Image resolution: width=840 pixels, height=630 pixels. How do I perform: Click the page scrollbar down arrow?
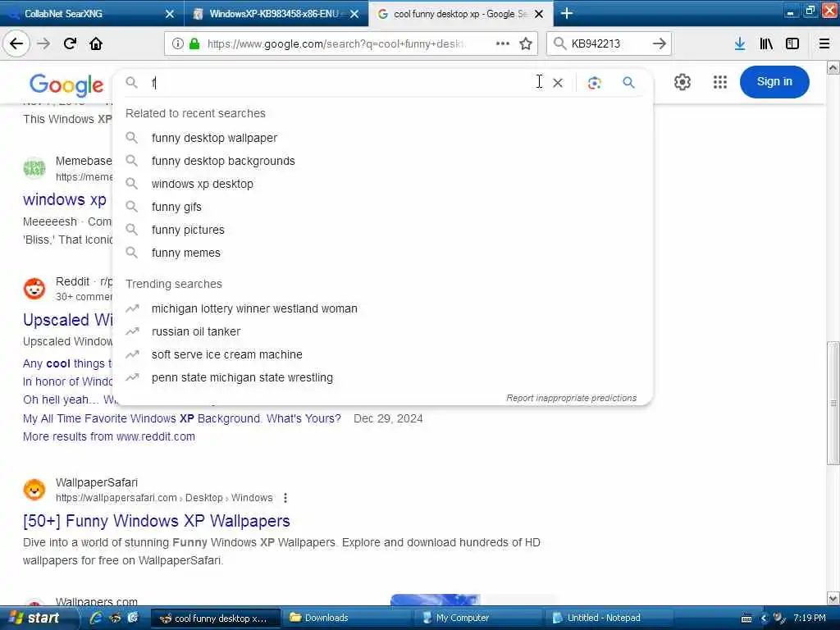(833, 598)
